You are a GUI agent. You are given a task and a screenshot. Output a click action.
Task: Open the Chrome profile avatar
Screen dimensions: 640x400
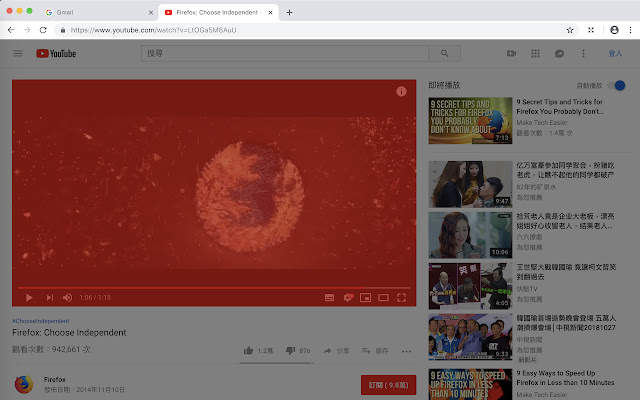614,30
